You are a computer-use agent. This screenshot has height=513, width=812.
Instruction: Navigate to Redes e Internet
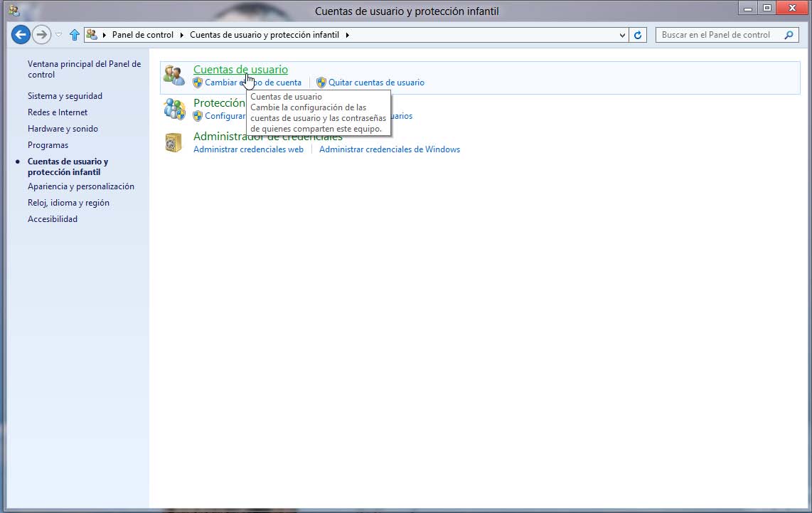pyautogui.click(x=58, y=112)
